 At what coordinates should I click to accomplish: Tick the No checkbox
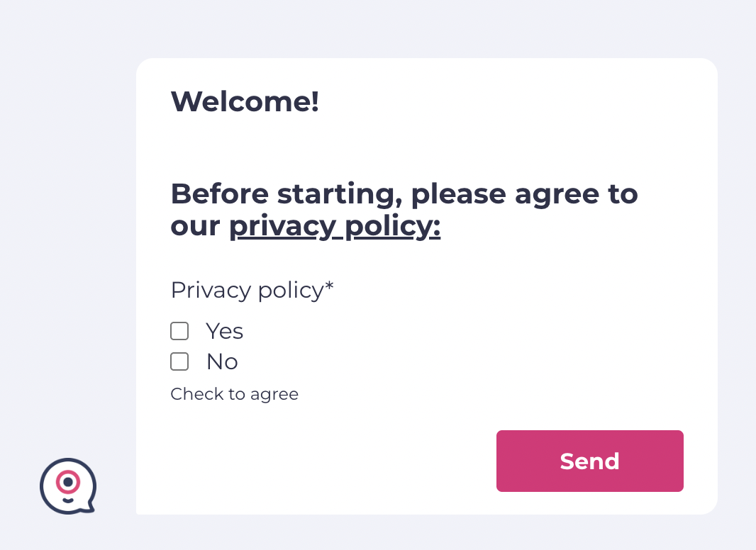[x=179, y=361]
